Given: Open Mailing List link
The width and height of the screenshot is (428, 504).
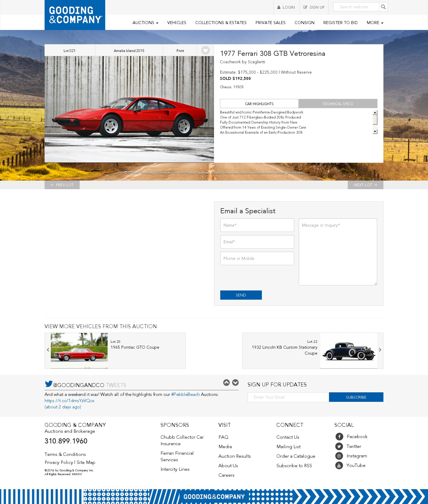Looking at the screenshot, I should coord(288,447).
